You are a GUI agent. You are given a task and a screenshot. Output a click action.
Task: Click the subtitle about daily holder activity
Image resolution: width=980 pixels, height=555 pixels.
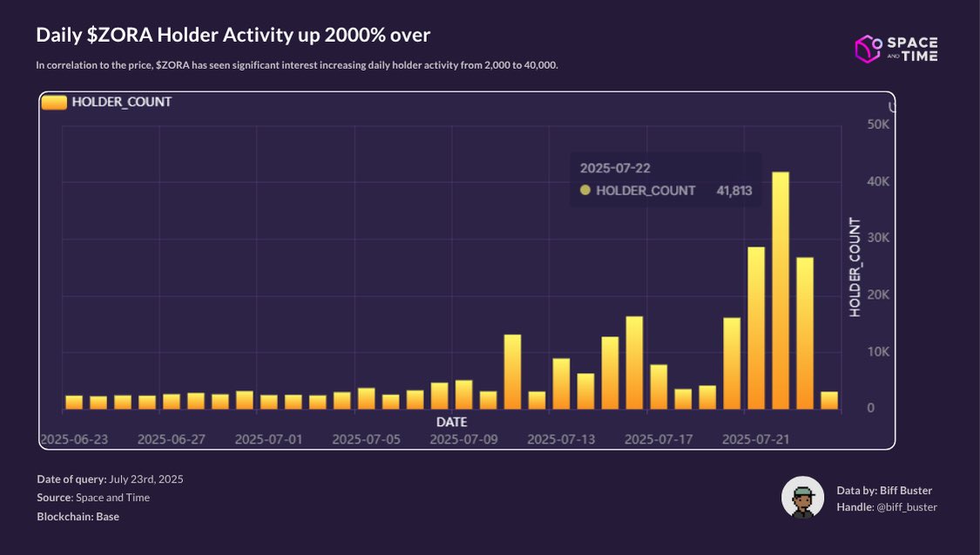click(x=297, y=65)
